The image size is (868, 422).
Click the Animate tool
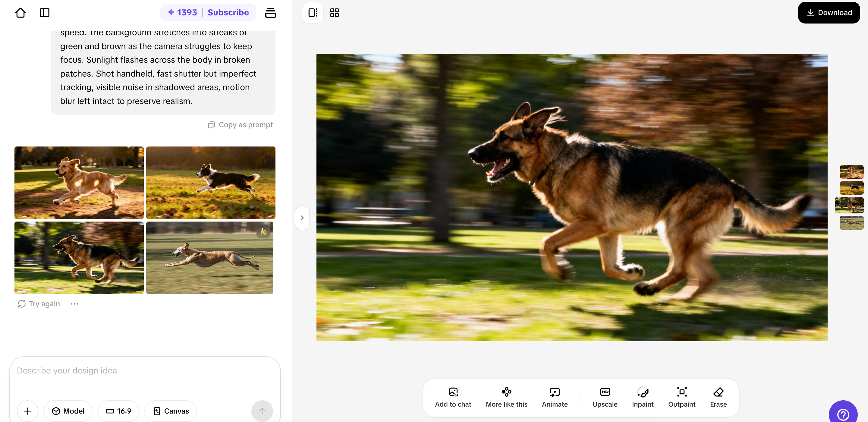[555, 397]
